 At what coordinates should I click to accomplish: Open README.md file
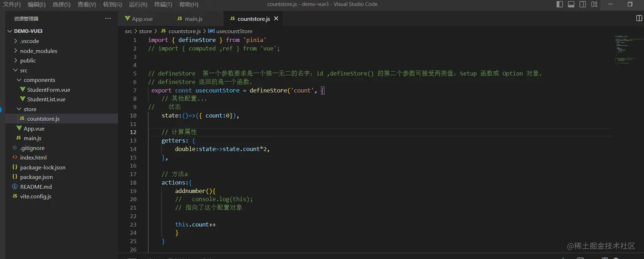[x=61, y=186]
